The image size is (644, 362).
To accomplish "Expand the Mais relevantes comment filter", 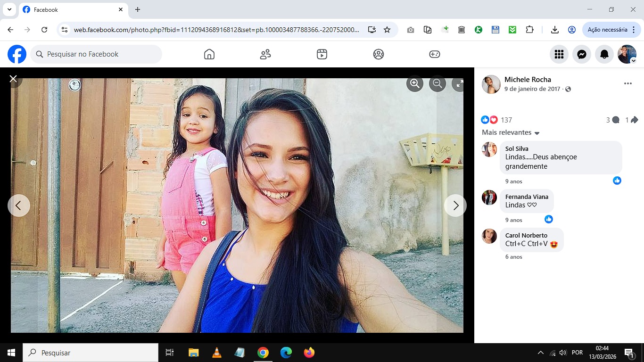I will [x=511, y=132].
